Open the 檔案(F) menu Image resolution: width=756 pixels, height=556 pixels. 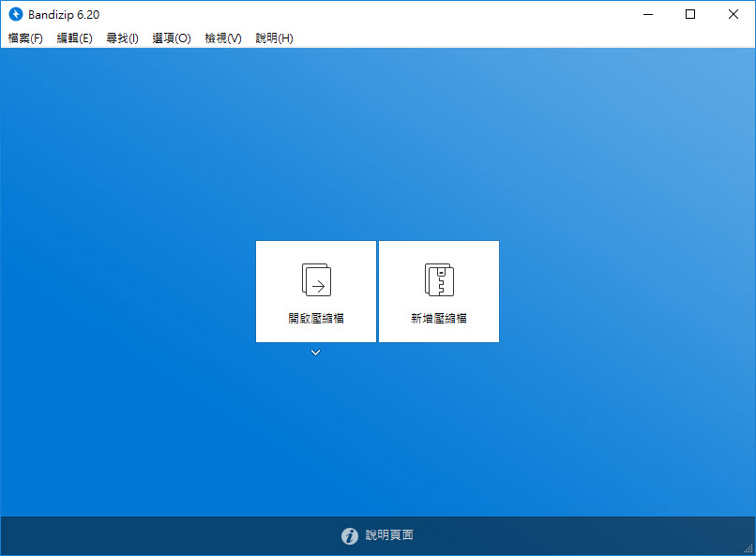point(25,38)
